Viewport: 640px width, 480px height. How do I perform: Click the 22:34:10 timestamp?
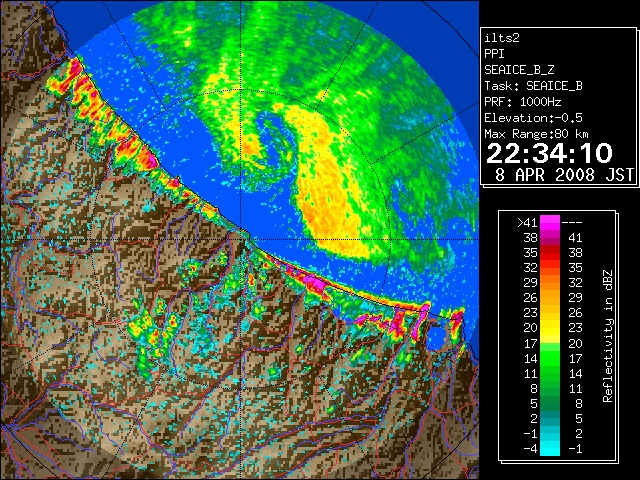pyautogui.click(x=549, y=153)
